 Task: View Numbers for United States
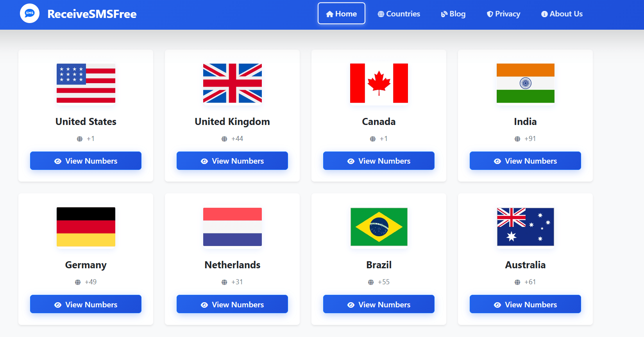(86, 161)
